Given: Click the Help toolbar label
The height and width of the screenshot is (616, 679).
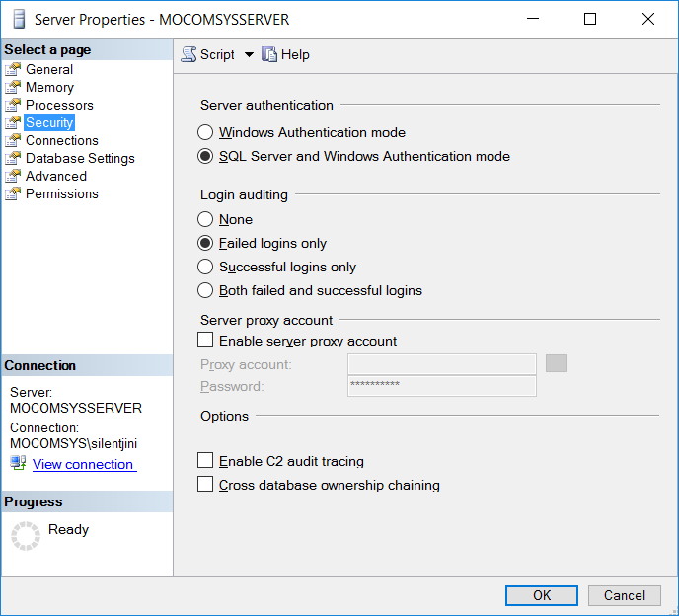Looking at the screenshot, I should point(295,54).
